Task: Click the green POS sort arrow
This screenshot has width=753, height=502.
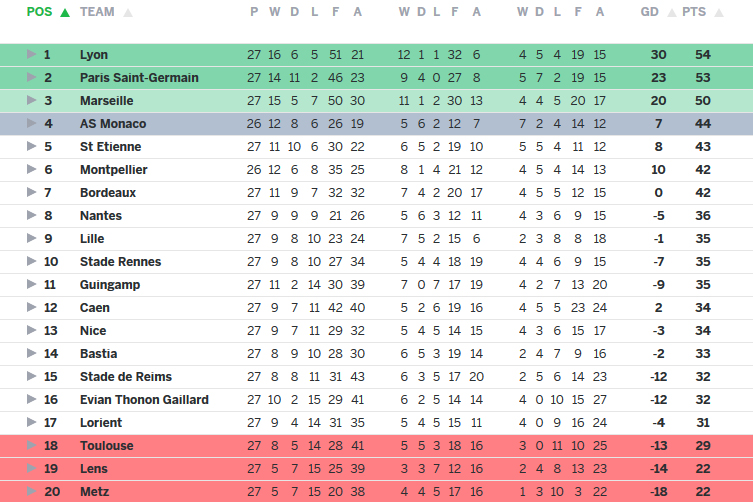Action: [65, 13]
